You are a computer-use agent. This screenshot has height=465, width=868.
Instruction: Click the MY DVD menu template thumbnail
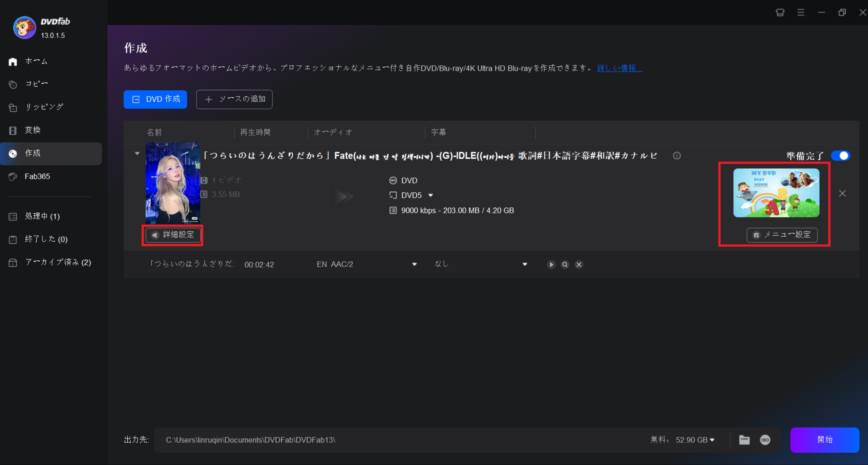pos(776,193)
